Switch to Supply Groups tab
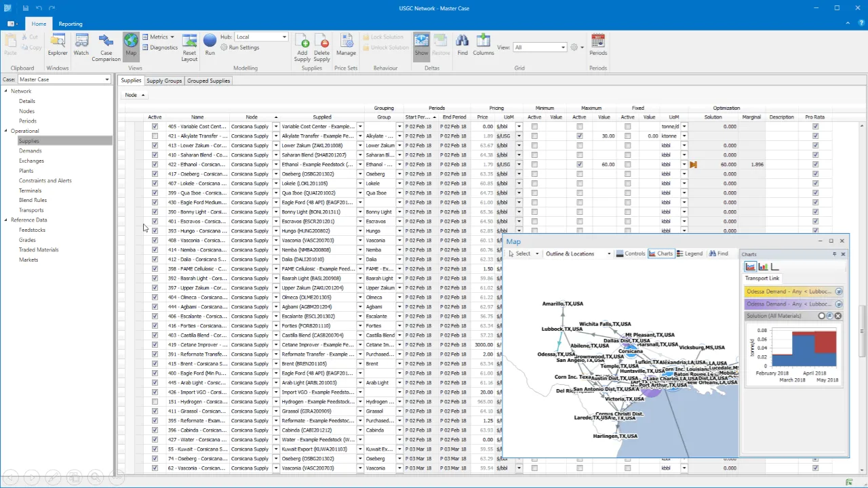 tap(164, 81)
